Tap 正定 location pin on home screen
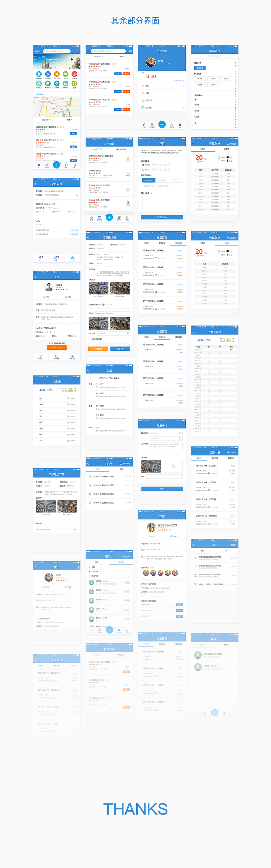This screenshot has width=271, height=868. [37, 51]
